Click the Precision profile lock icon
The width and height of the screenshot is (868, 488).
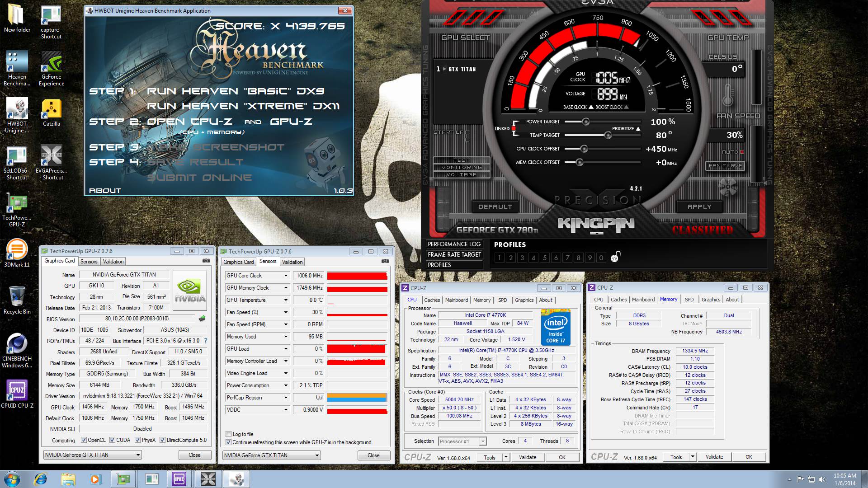(x=616, y=257)
